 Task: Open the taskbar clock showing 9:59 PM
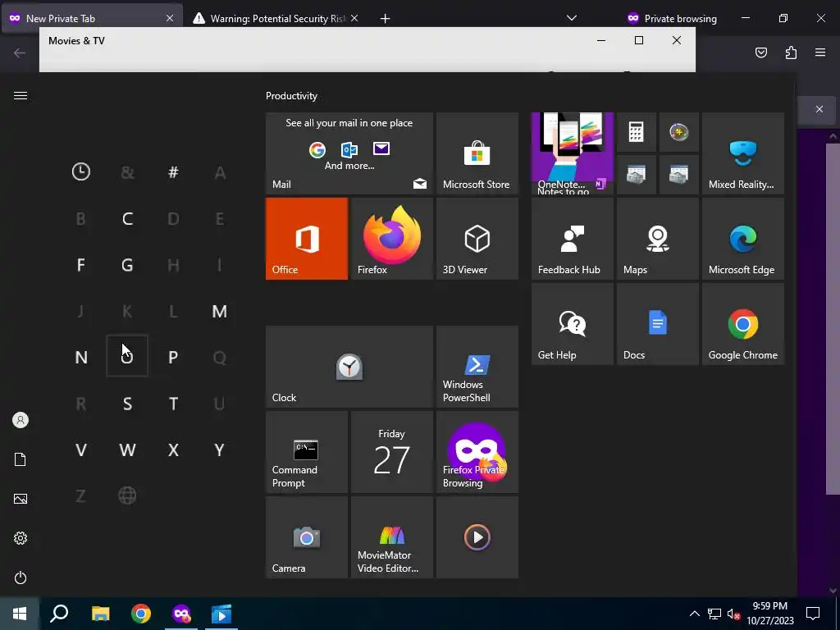pos(770,614)
